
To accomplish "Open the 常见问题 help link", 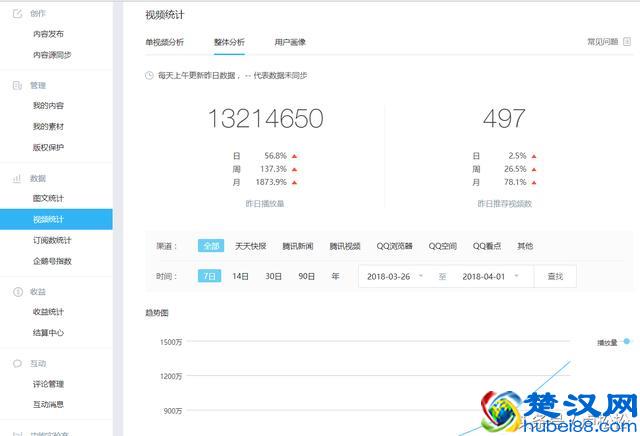I will [x=602, y=42].
